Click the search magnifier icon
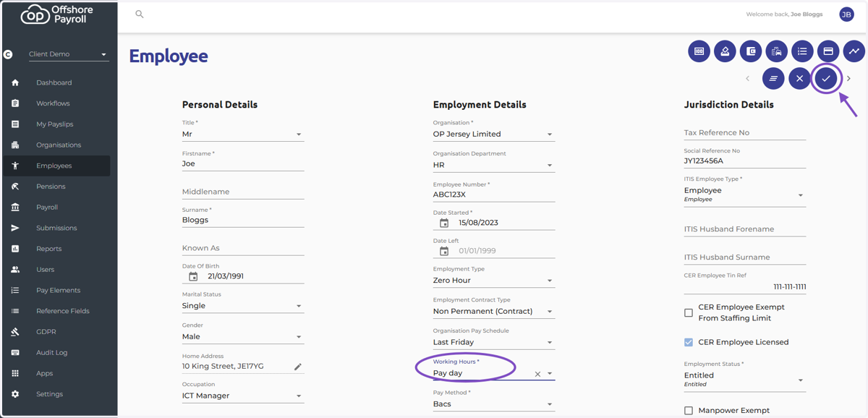The image size is (868, 418). click(x=140, y=14)
